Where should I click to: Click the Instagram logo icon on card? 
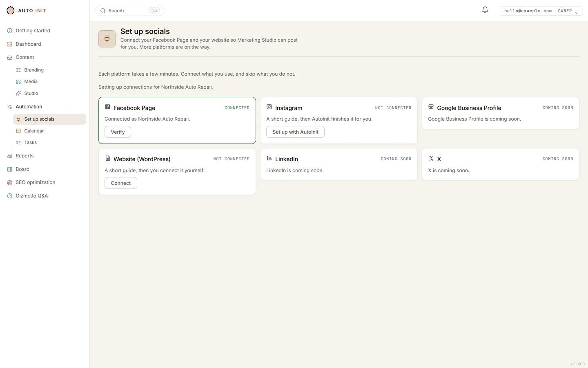269,107
